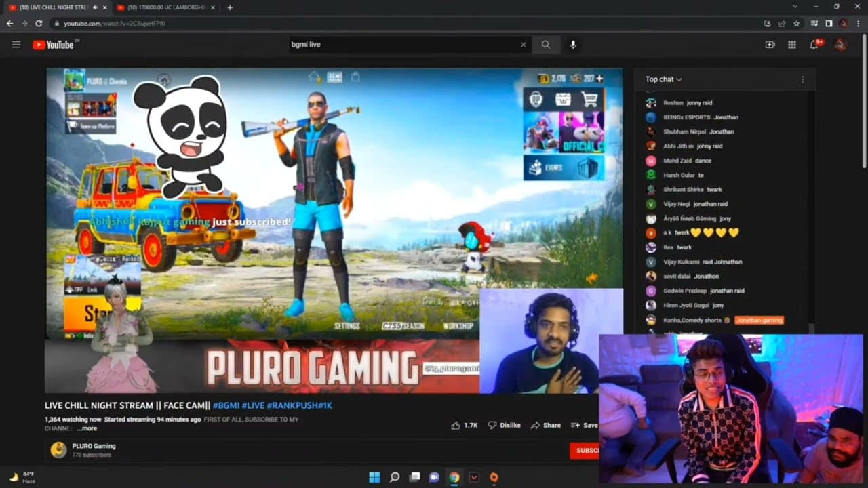Screen dimensions: 868x488
Task: Clear the search box text
Action: pyautogui.click(x=523, y=45)
